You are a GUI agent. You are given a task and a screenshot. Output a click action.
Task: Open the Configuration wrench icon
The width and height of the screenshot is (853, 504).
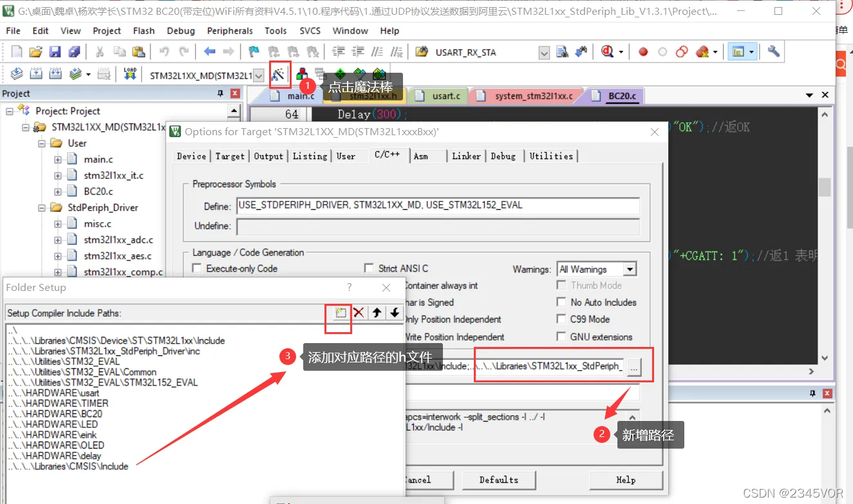coord(774,52)
